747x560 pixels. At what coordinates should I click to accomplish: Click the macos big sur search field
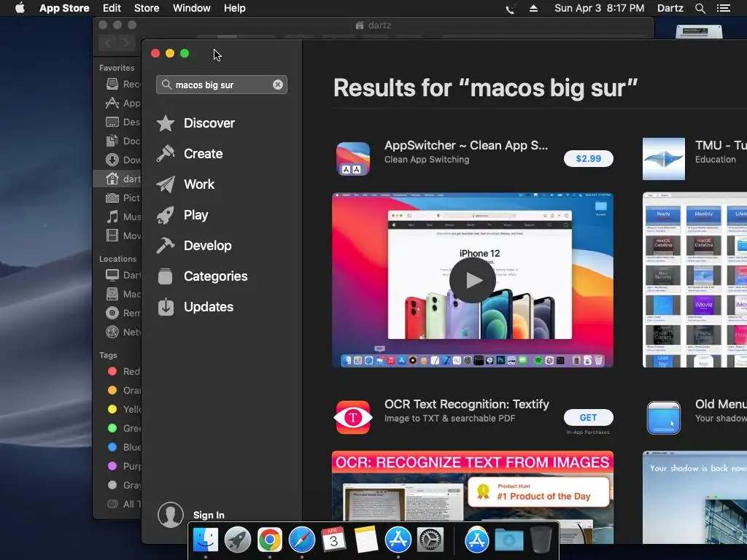[x=222, y=85]
